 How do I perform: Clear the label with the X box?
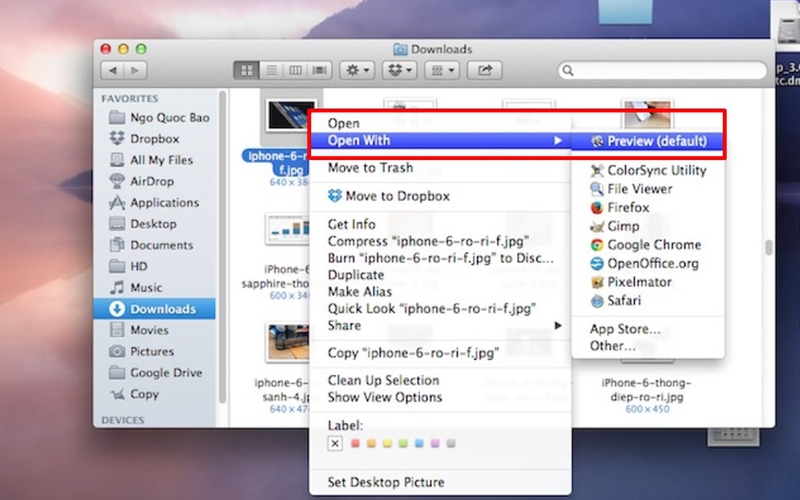[x=335, y=444]
